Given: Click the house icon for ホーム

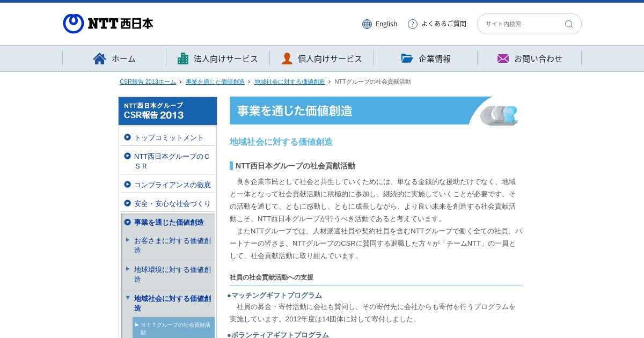Looking at the screenshot, I should (99, 58).
